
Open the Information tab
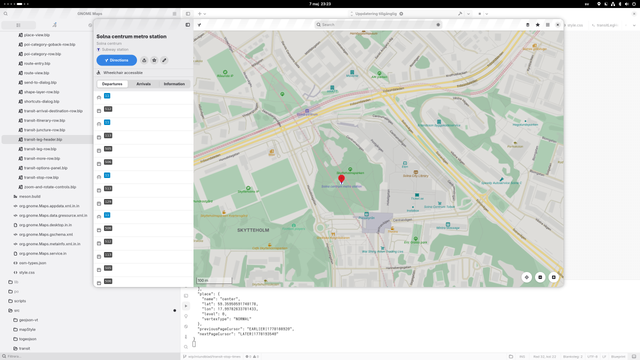pos(174,84)
